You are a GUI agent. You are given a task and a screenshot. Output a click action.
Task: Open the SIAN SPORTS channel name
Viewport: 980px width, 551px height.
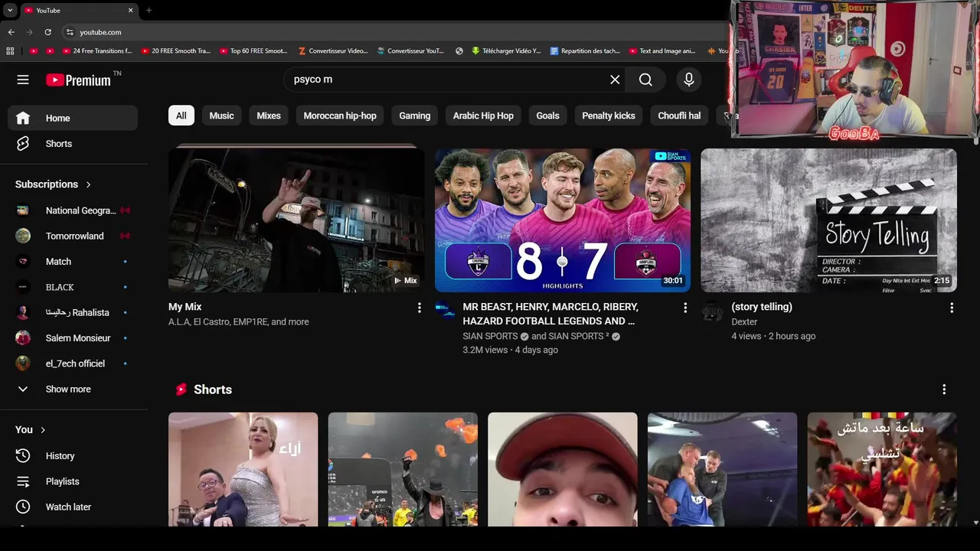(x=491, y=337)
